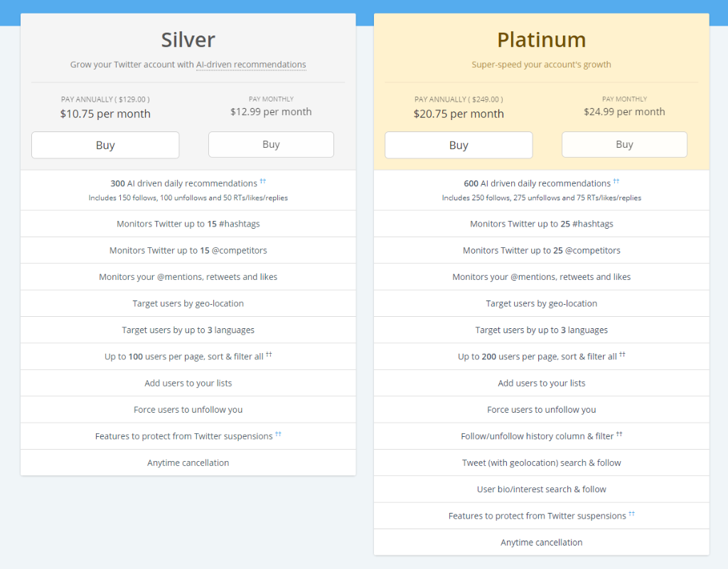The width and height of the screenshot is (728, 569).
Task: Buy Platinum plan billed annually
Action: (459, 145)
